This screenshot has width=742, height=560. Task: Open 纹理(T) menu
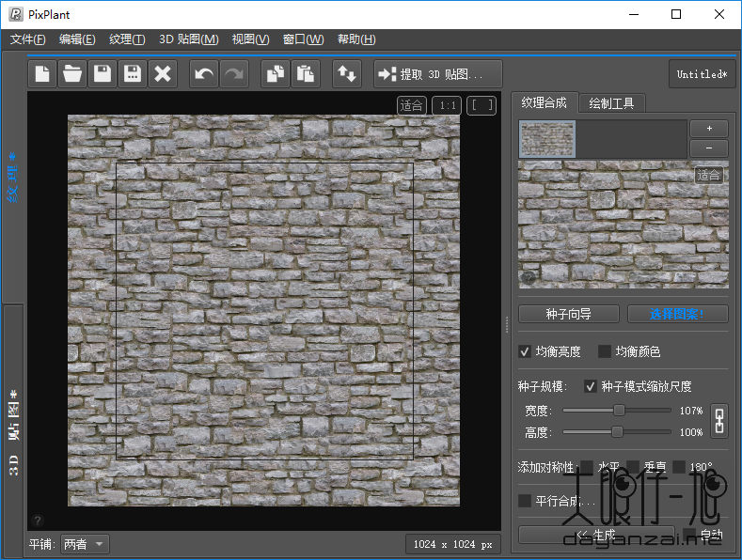click(x=127, y=39)
